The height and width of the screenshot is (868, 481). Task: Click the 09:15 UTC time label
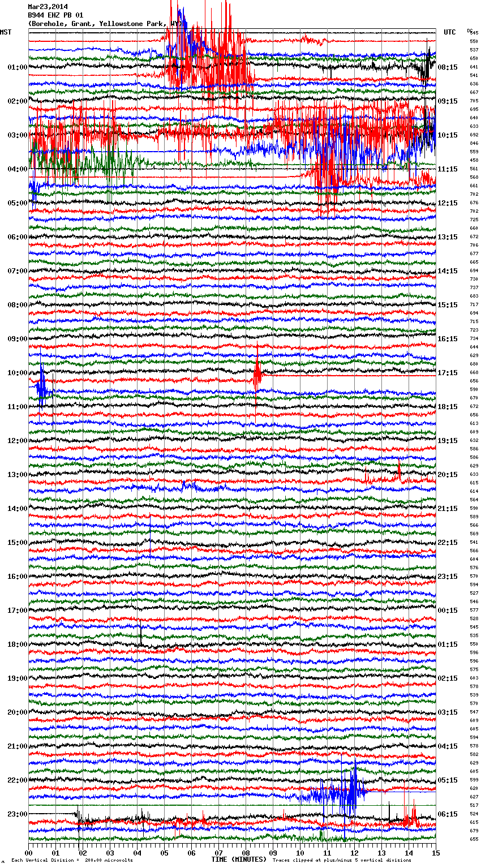coord(448,101)
